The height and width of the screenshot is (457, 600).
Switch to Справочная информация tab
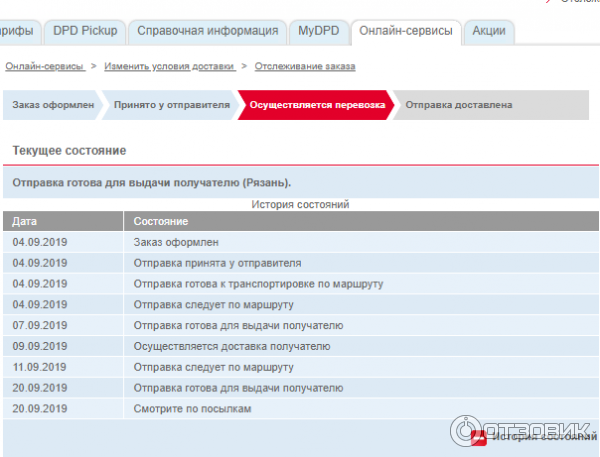(206, 32)
